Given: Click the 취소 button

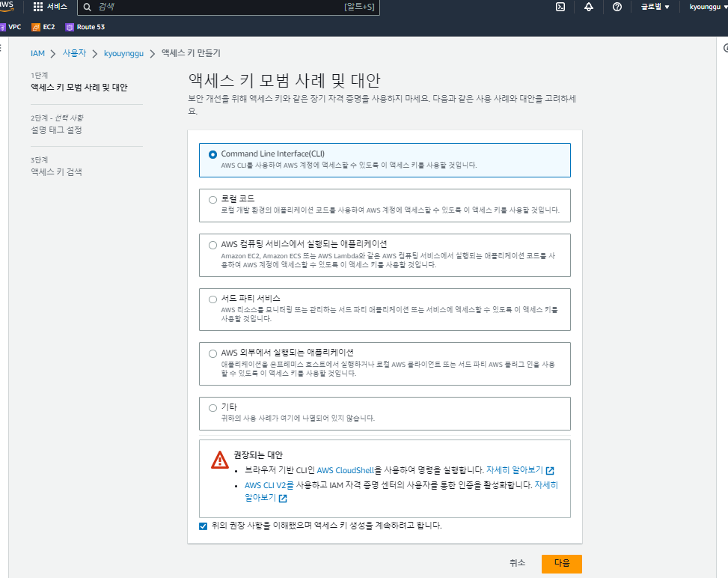Looking at the screenshot, I should point(517,563).
